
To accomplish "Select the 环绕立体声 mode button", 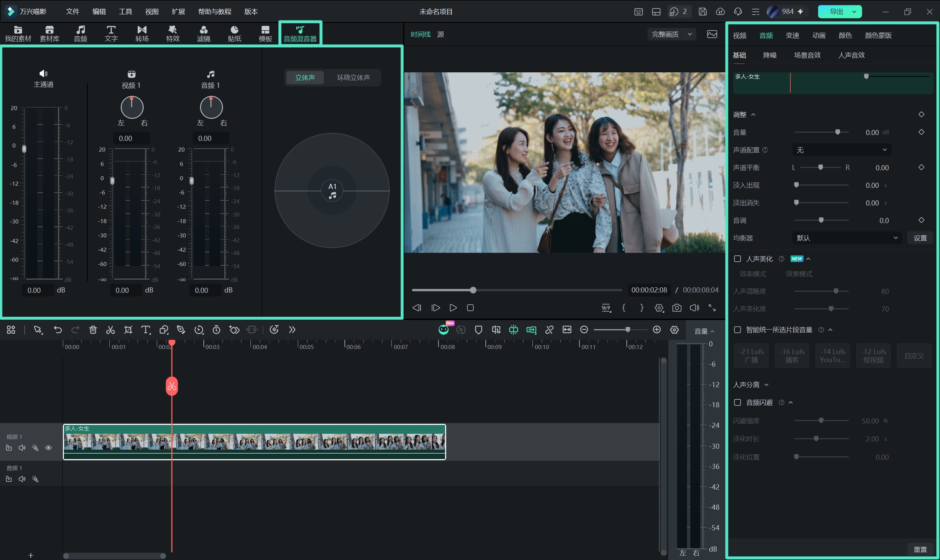I will pos(353,77).
